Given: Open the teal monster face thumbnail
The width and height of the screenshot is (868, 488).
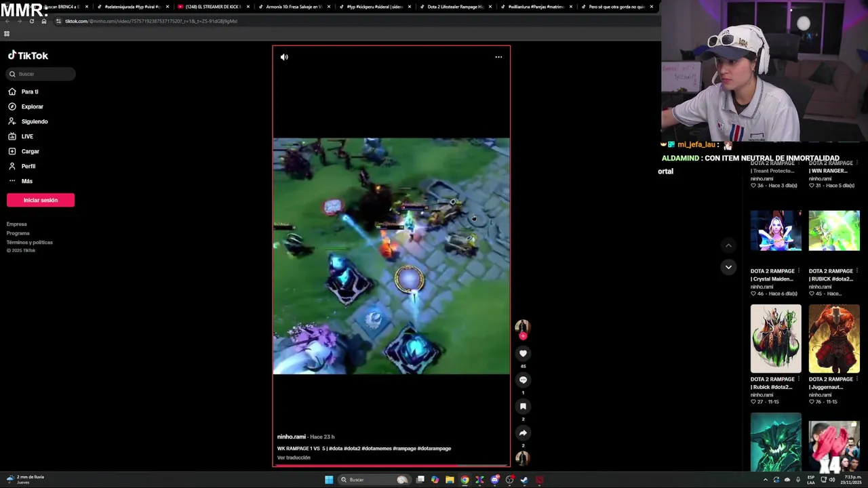Looking at the screenshot, I should point(776,441).
